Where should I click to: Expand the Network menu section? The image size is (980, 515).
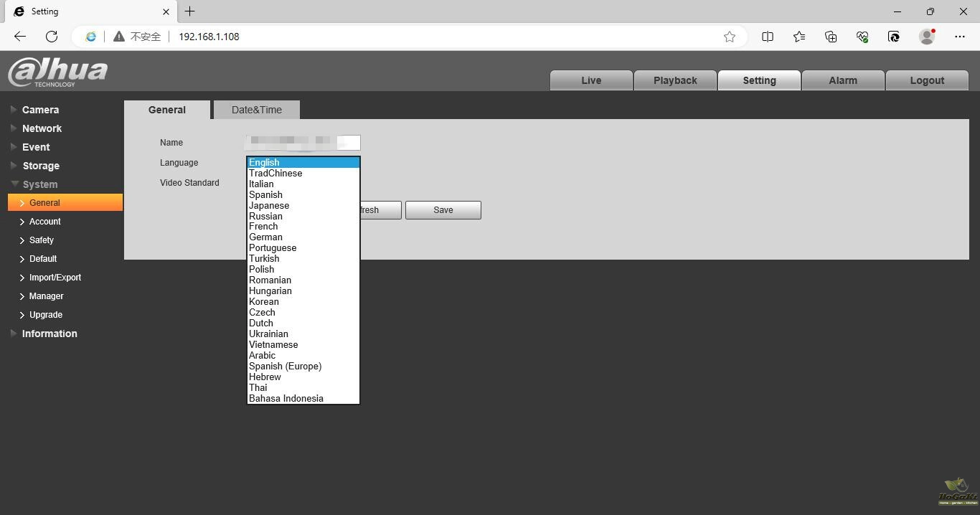click(x=42, y=128)
